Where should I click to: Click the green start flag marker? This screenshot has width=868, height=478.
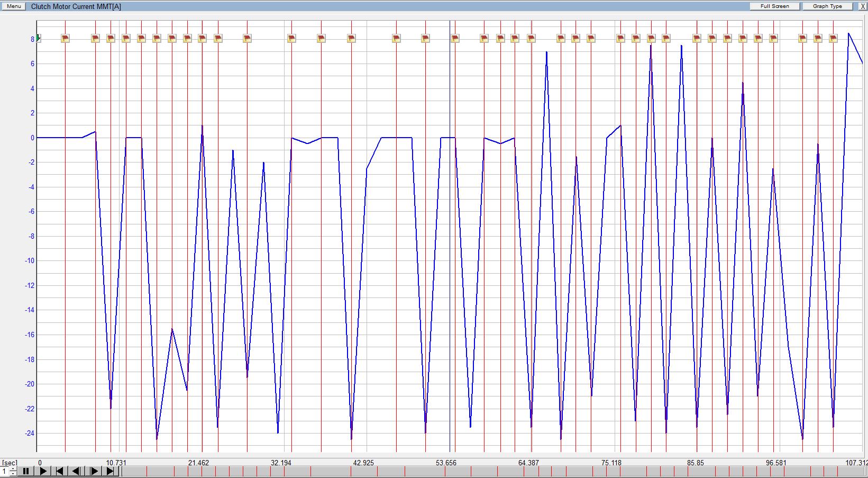(x=39, y=38)
